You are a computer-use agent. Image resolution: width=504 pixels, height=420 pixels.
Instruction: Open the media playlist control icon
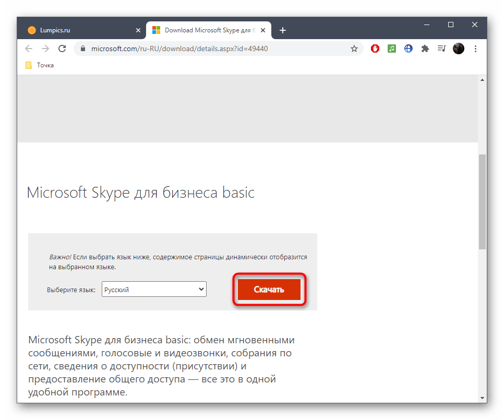click(x=442, y=49)
